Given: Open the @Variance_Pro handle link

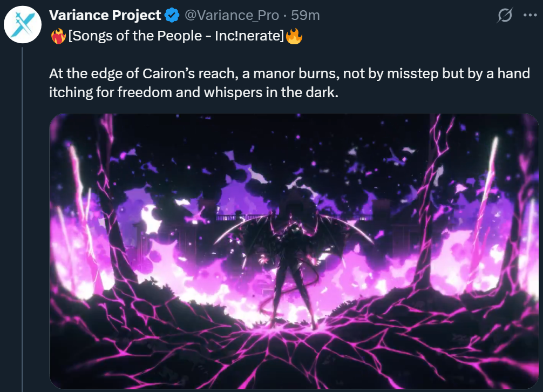Looking at the screenshot, I should tap(232, 16).
